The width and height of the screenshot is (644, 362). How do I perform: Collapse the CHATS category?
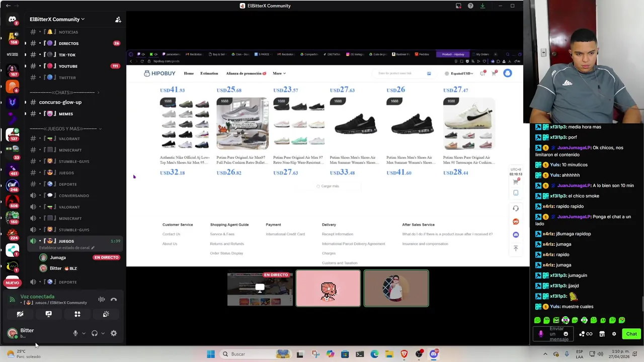click(x=64, y=93)
